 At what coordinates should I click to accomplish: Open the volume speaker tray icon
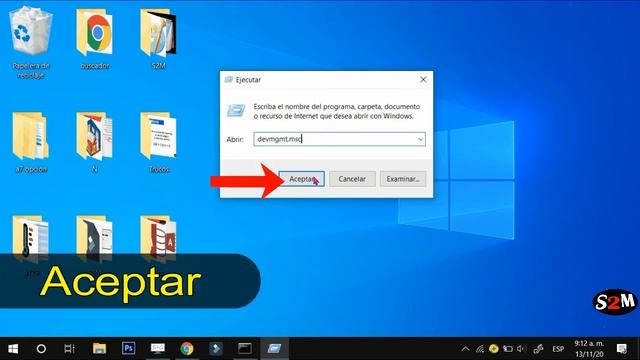[522, 349]
